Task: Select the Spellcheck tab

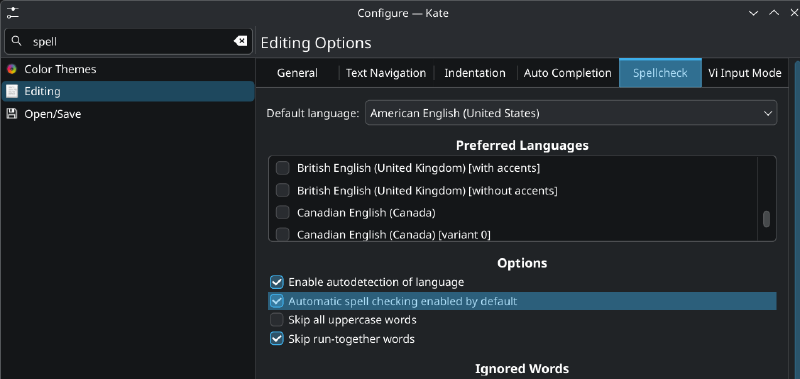Action: [660, 73]
